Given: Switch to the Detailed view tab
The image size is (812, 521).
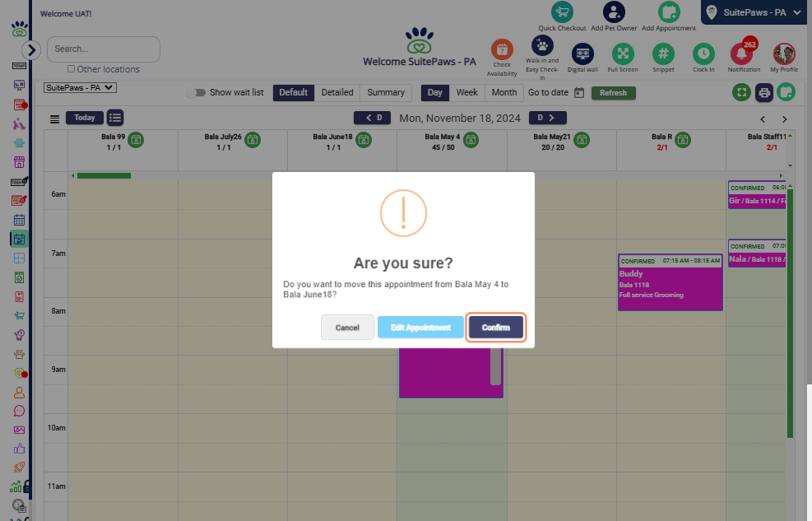Looking at the screenshot, I should (x=337, y=93).
